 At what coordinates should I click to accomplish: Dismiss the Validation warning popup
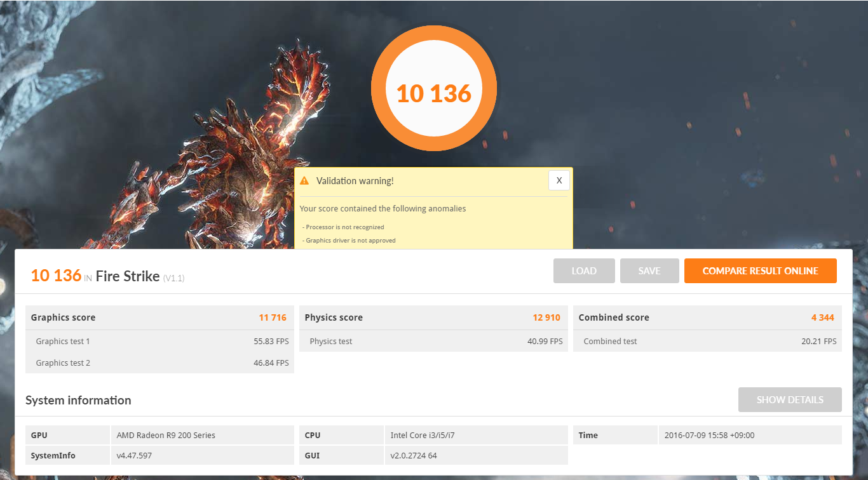pyautogui.click(x=559, y=180)
